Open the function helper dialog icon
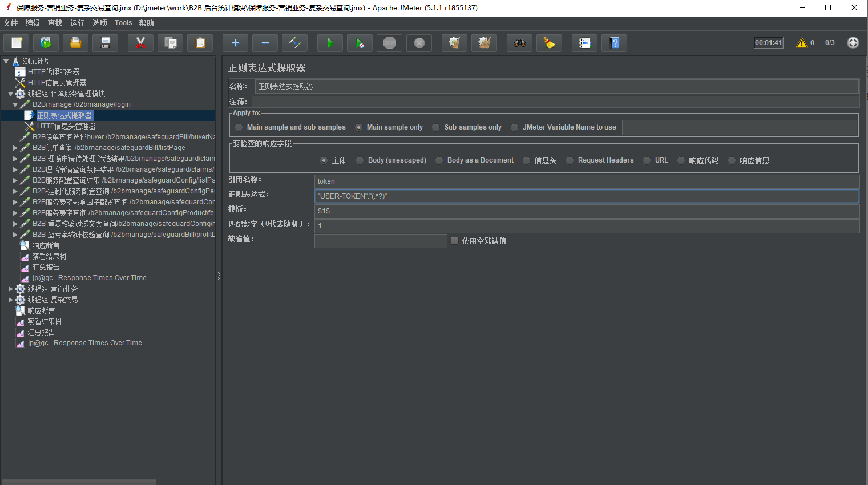The height and width of the screenshot is (485, 868). point(584,43)
